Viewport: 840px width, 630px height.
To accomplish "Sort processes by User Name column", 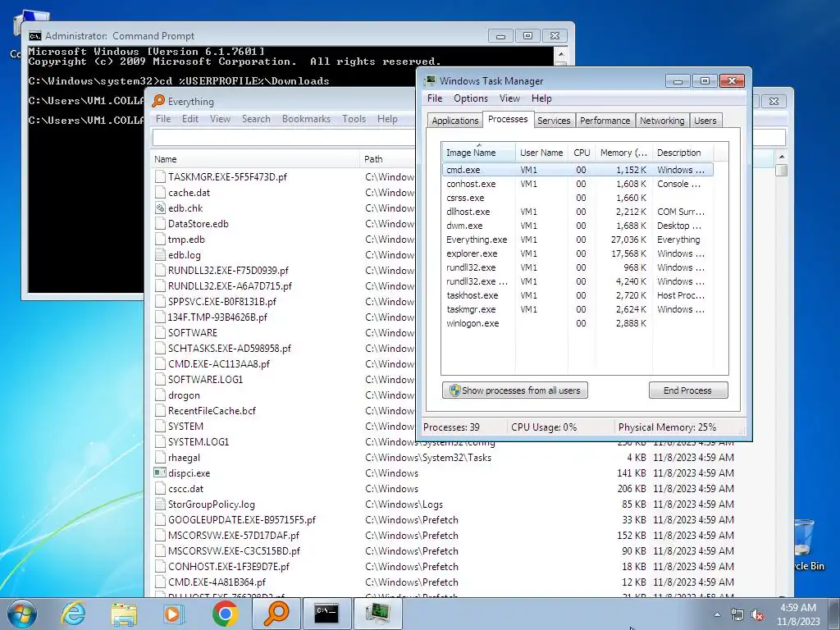I will click(x=541, y=152).
